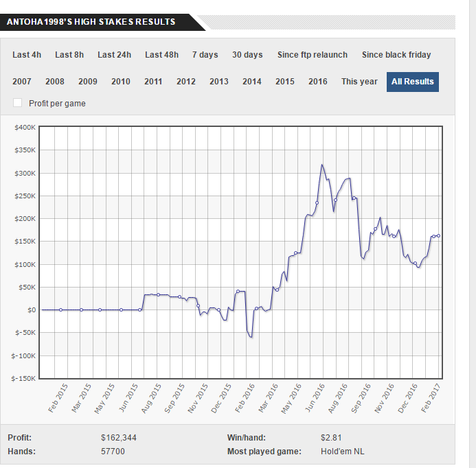476x468 pixels.
Task: View results for year 2013
Action: [219, 82]
